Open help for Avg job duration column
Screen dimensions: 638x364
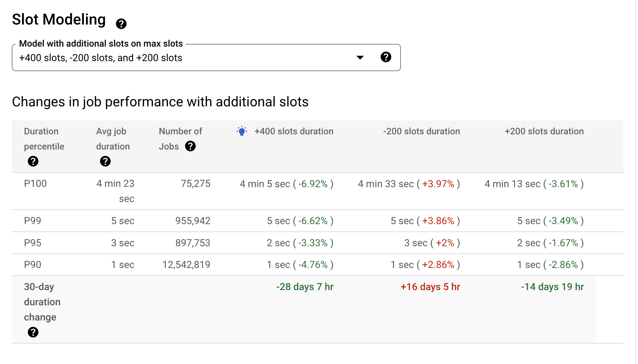pyautogui.click(x=105, y=161)
